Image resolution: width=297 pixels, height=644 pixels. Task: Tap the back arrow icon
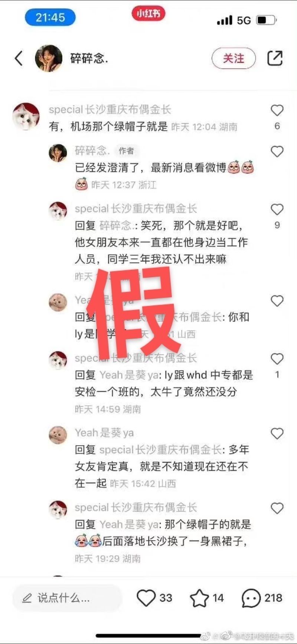tap(19, 58)
